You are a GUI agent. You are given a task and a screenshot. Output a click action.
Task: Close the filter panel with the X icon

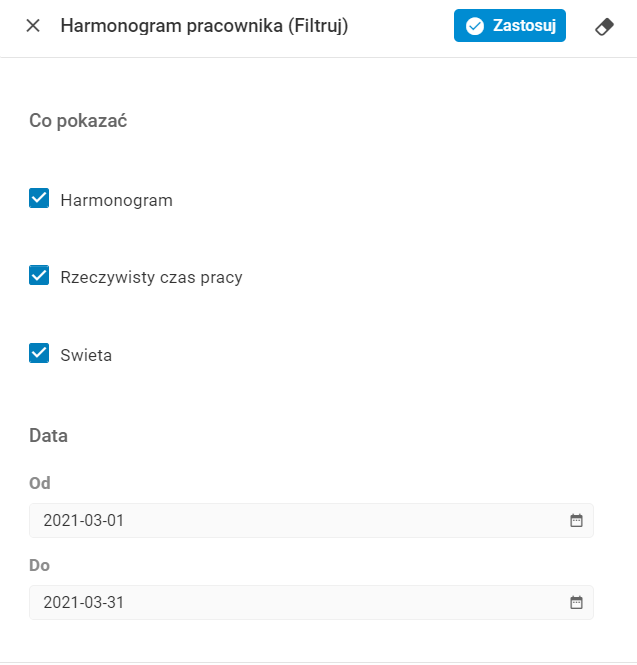(33, 26)
